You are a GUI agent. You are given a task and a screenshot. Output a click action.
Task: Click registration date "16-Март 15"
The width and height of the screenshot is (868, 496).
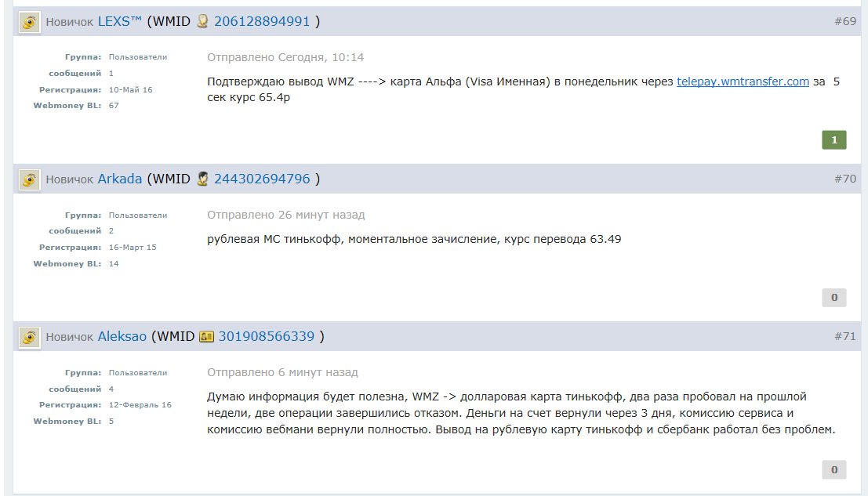(133, 247)
